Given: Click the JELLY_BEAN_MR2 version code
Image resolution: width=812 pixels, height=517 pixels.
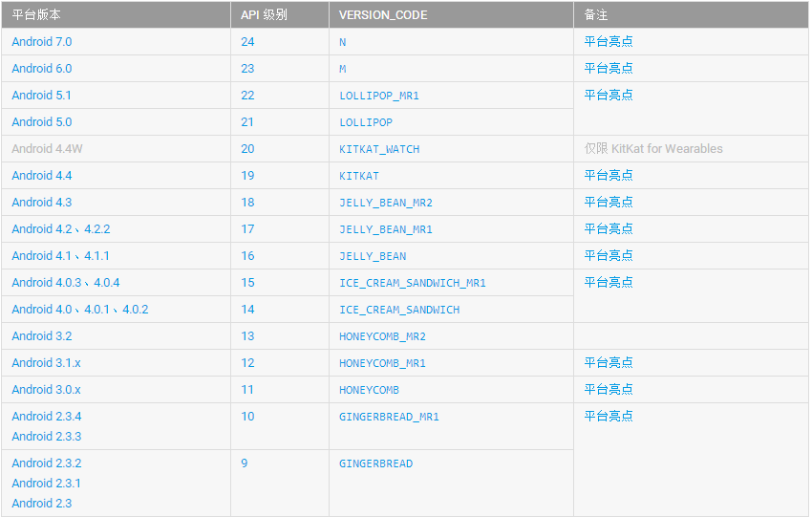Looking at the screenshot, I should [386, 203].
